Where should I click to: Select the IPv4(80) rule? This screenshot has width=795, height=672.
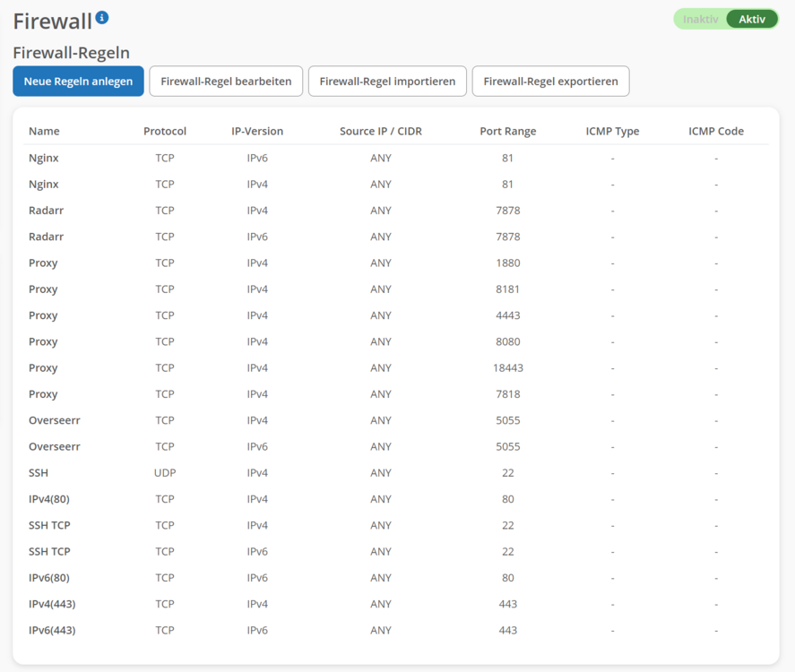point(49,499)
